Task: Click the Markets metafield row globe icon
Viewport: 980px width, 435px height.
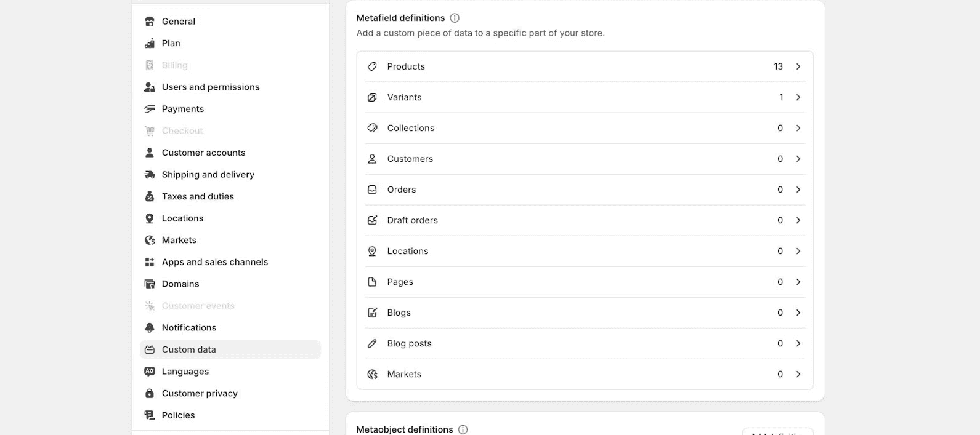Action: pyautogui.click(x=372, y=374)
